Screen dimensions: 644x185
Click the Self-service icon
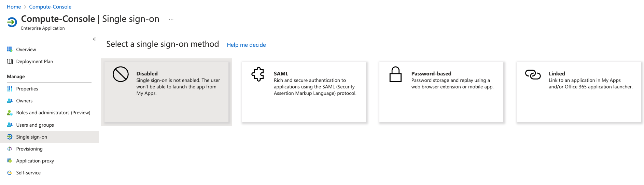coord(10,173)
